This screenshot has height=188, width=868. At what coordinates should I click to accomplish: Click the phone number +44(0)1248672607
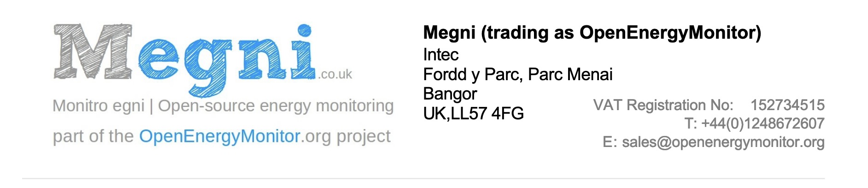click(762, 123)
